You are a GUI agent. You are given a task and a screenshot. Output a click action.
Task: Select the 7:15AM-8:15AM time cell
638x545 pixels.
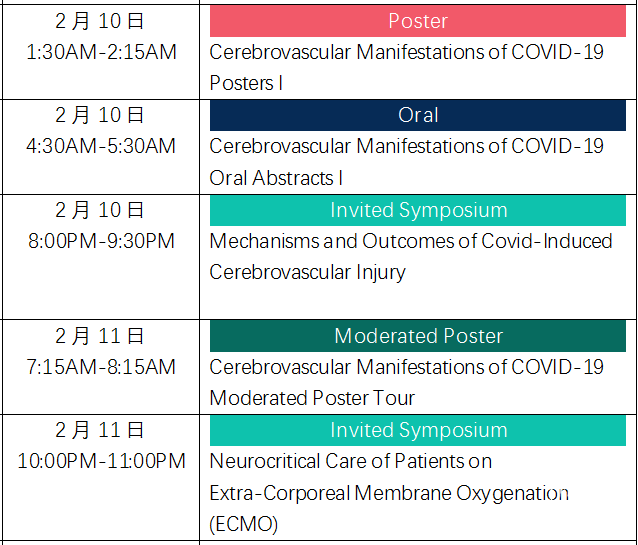[101, 367]
